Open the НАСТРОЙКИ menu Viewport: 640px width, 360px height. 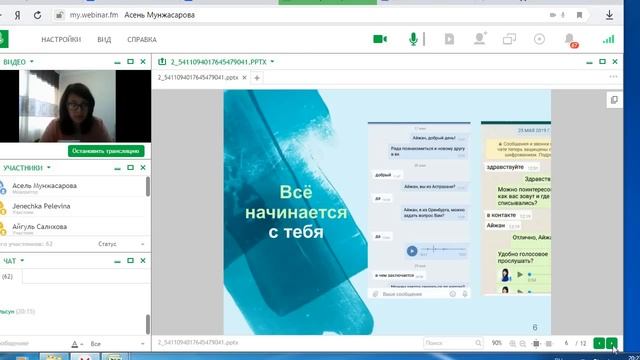tap(61, 40)
